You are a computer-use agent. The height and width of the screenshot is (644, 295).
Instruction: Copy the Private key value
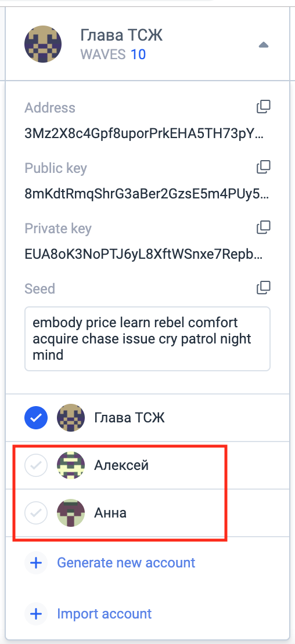(x=264, y=227)
